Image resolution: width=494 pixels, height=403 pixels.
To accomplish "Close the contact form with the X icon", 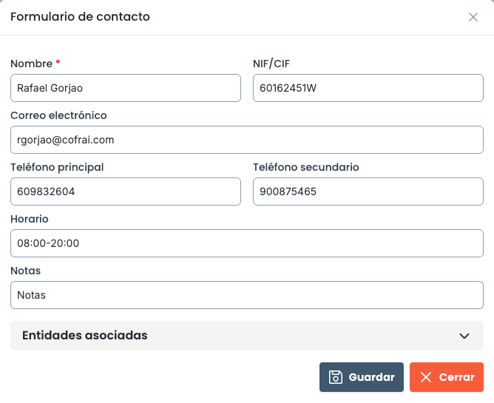I will pyautogui.click(x=473, y=17).
